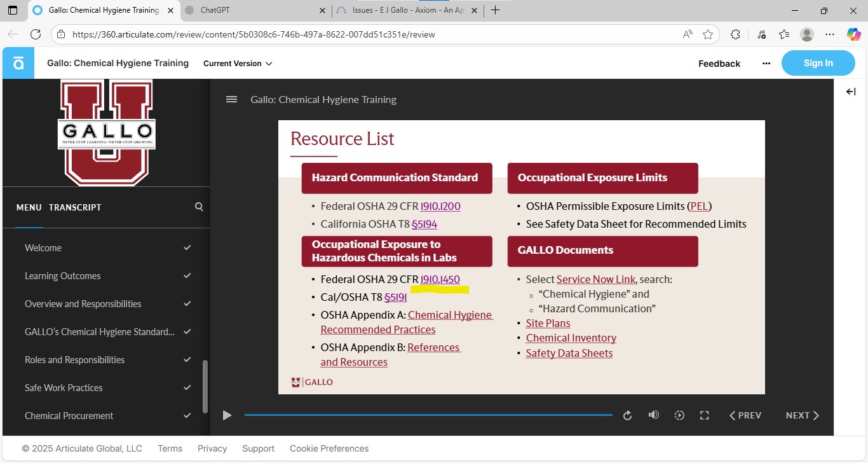The width and height of the screenshot is (868, 463).
Task: Click the sidebar search magnifier icon
Action: 199,207
